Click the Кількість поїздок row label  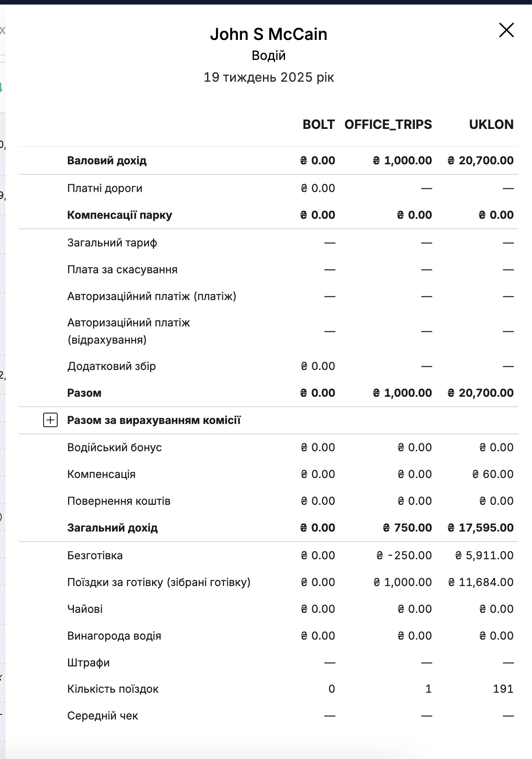(x=113, y=689)
